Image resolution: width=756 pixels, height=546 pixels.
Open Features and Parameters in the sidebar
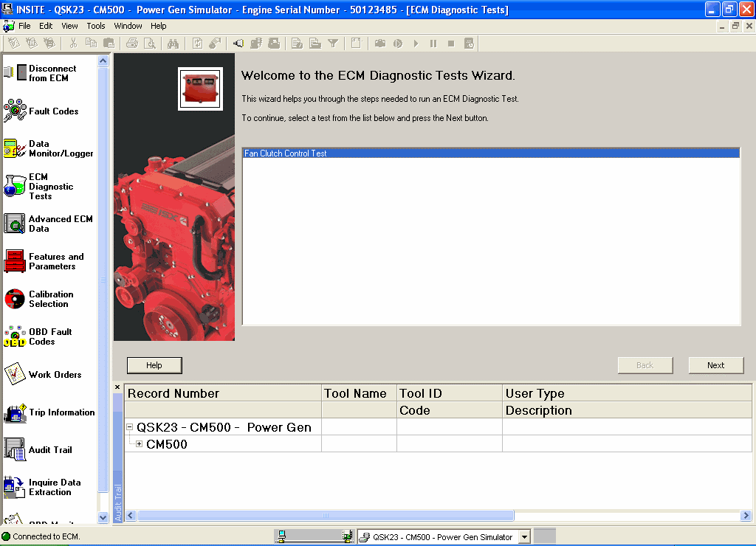(x=44, y=261)
